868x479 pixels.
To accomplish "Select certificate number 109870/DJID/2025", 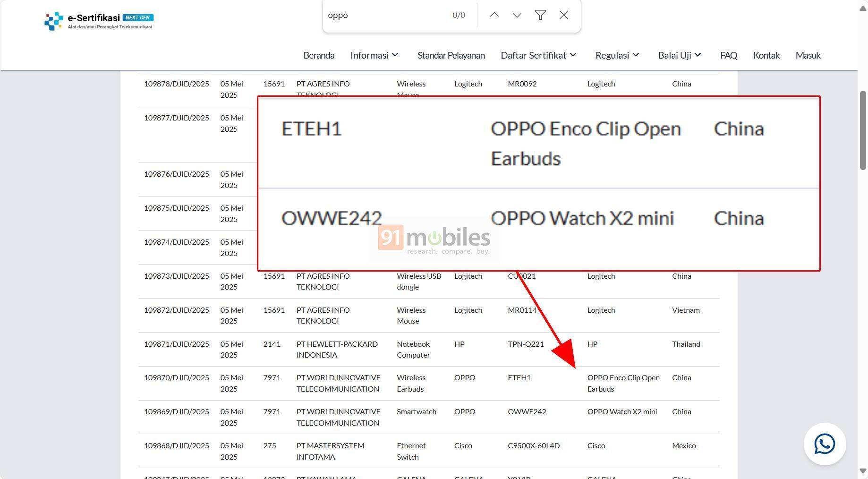I will pyautogui.click(x=177, y=378).
